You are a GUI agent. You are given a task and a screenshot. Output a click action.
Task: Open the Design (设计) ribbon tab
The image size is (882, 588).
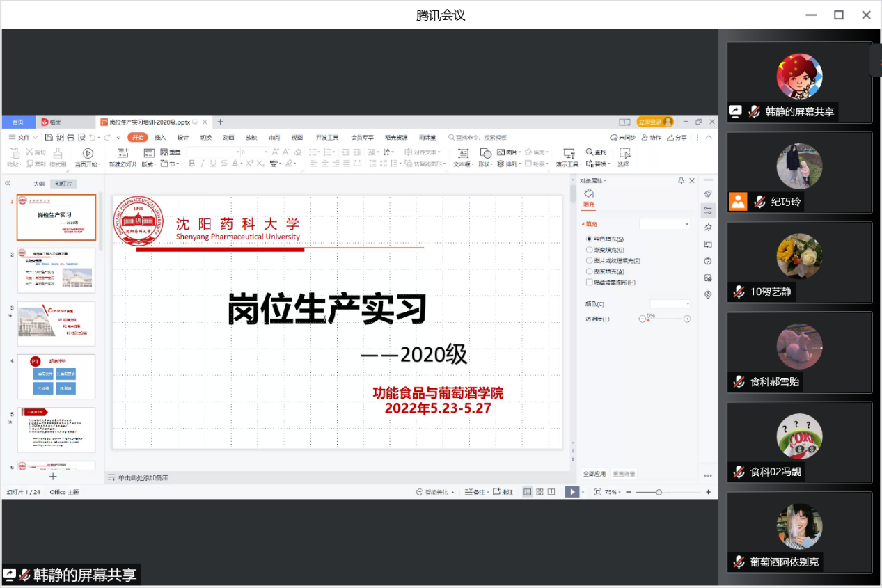[183, 138]
